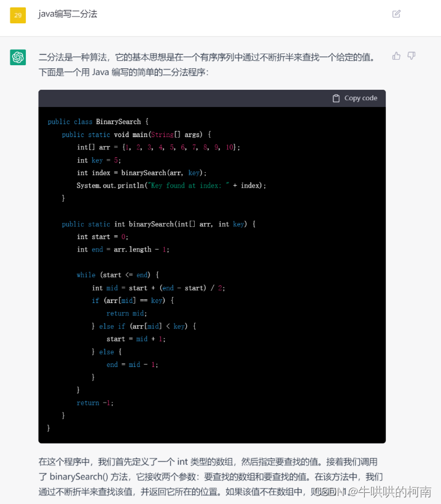Click the array declaration line "int[] arr = {1, 2, 3..."
Screen dimensions: 441x504
coord(158,148)
